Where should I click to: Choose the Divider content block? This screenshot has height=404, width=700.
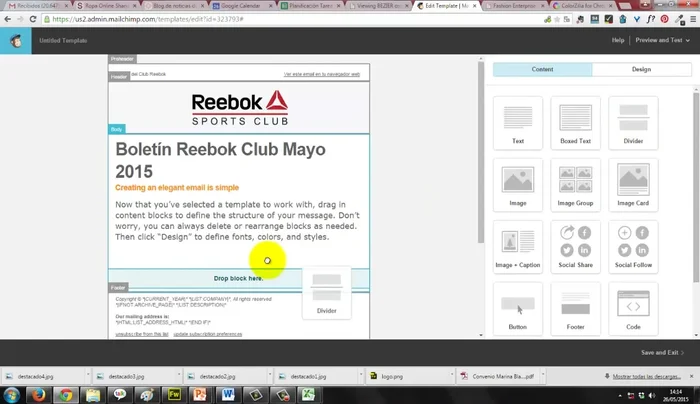(x=633, y=122)
